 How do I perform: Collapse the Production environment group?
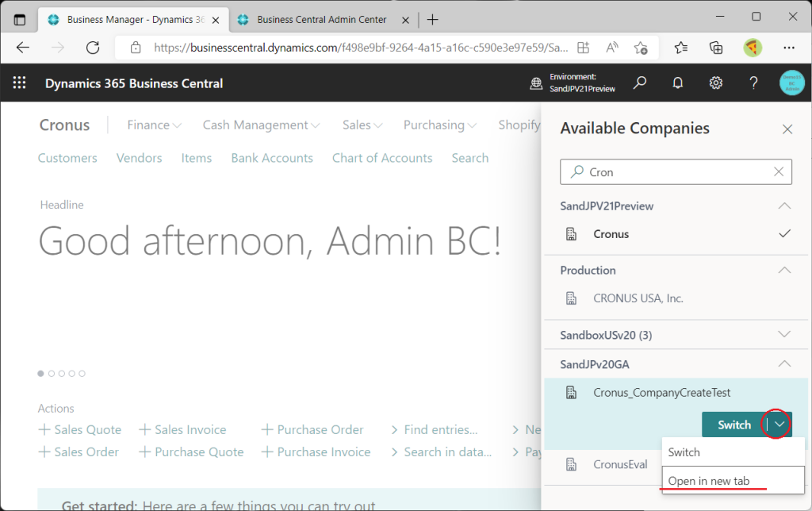click(784, 271)
